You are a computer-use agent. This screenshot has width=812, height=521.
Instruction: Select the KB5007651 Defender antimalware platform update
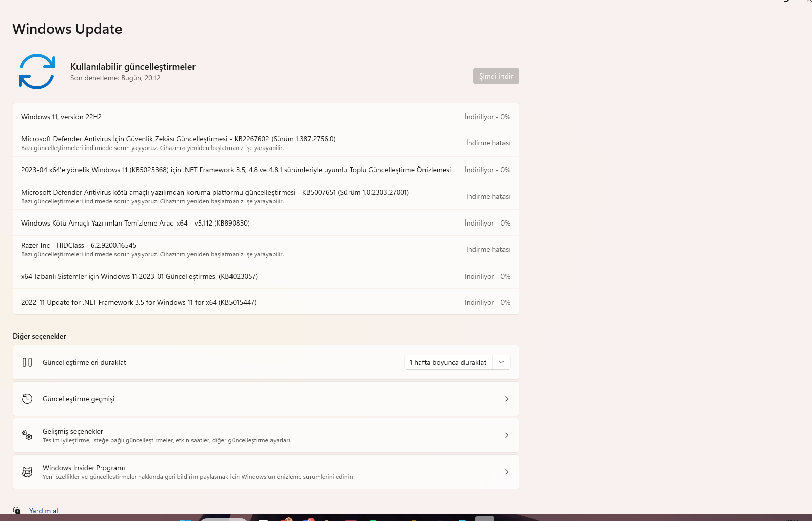coord(266,196)
